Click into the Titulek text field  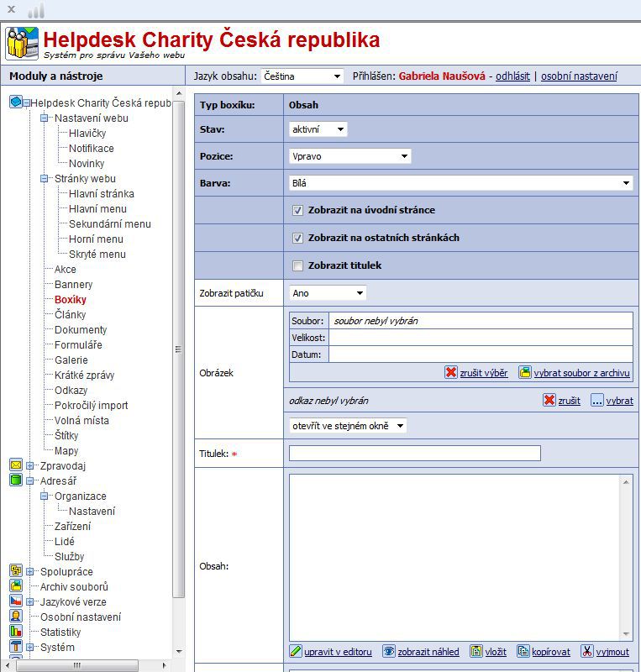coord(415,453)
